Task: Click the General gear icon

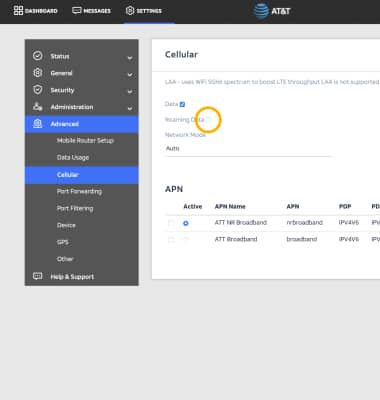Action: [38, 73]
